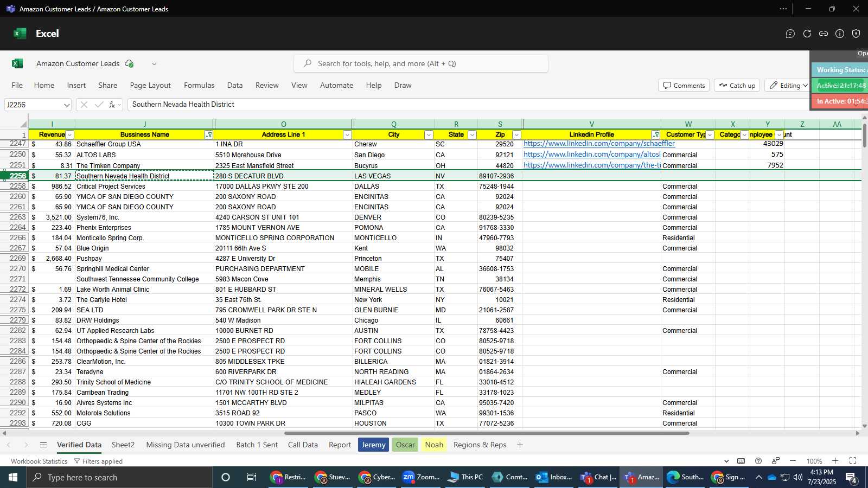Open the info icon in Teams header

(840, 34)
